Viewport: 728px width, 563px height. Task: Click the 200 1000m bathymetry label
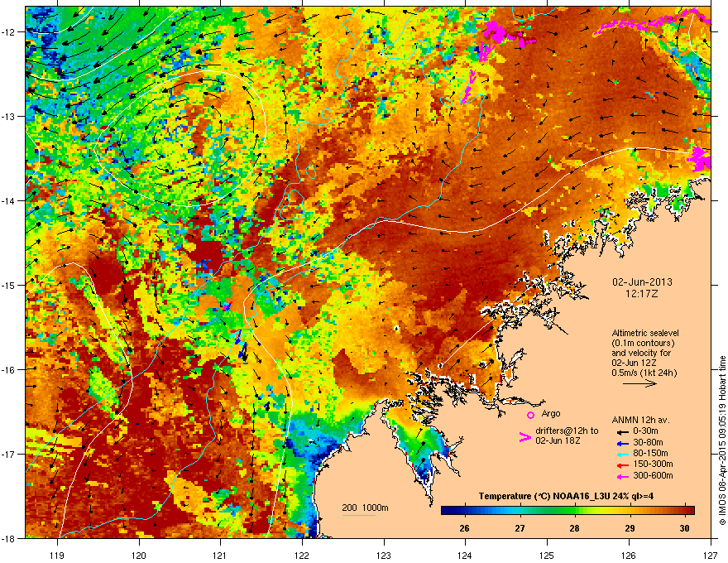pyautogui.click(x=365, y=508)
